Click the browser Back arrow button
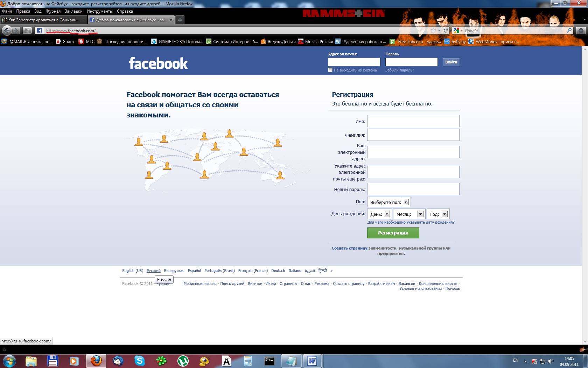Screen dimensions: 588x368 pyautogui.click(x=7, y=30)
